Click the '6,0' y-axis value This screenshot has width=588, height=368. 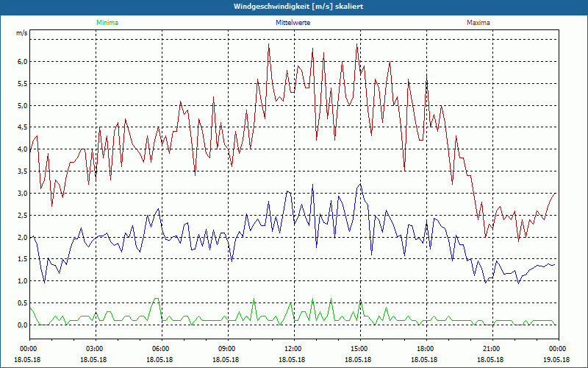(x=23, y=62)
